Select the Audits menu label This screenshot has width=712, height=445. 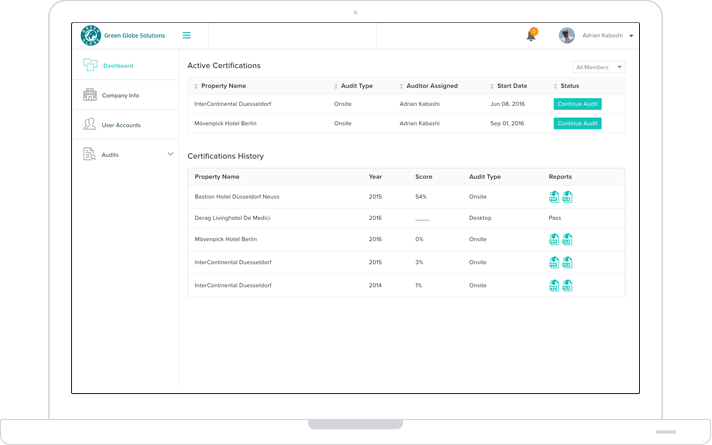pos(110,155)
